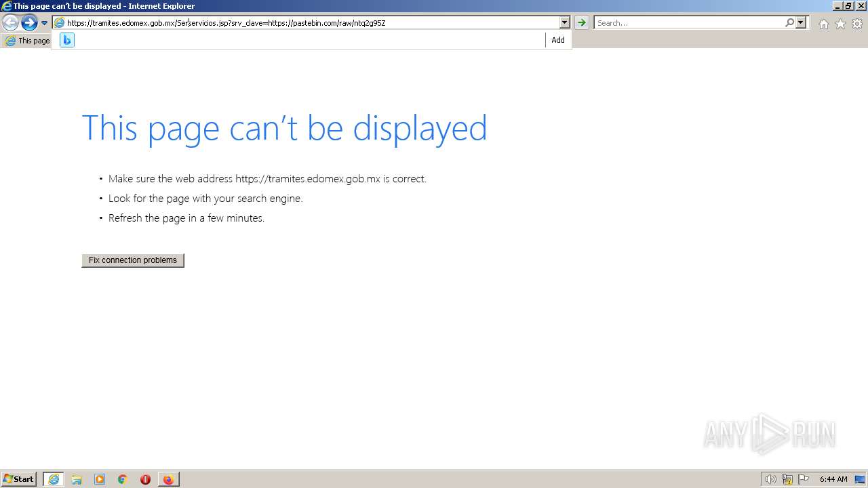The image size is (868, 488).
Task: Launch Google Chrome from taskbar
Action: pos(123,479)
